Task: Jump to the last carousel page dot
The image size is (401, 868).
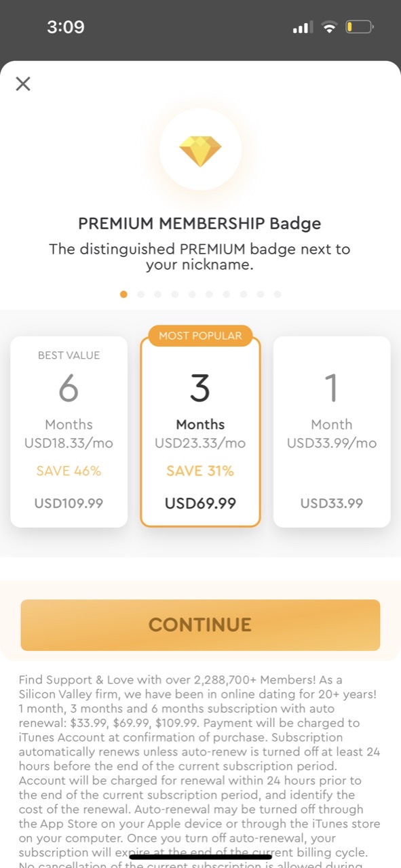Action: (278, 294)
